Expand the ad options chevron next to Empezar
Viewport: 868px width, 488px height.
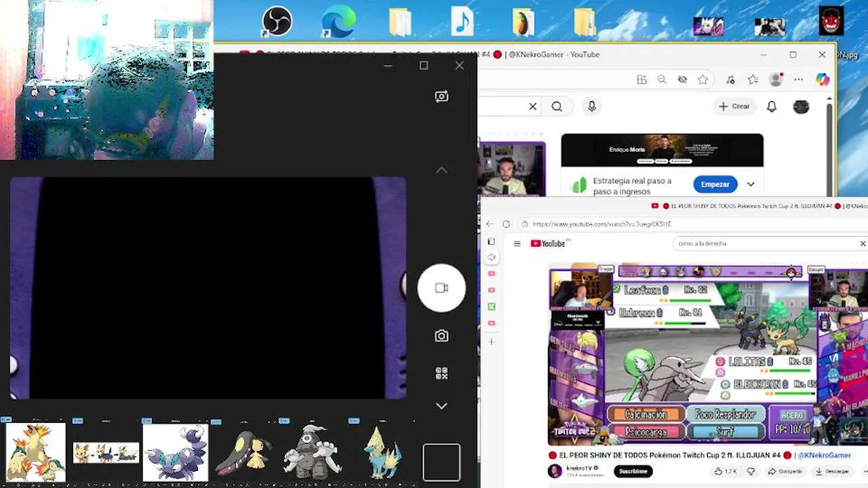[751, 184]
